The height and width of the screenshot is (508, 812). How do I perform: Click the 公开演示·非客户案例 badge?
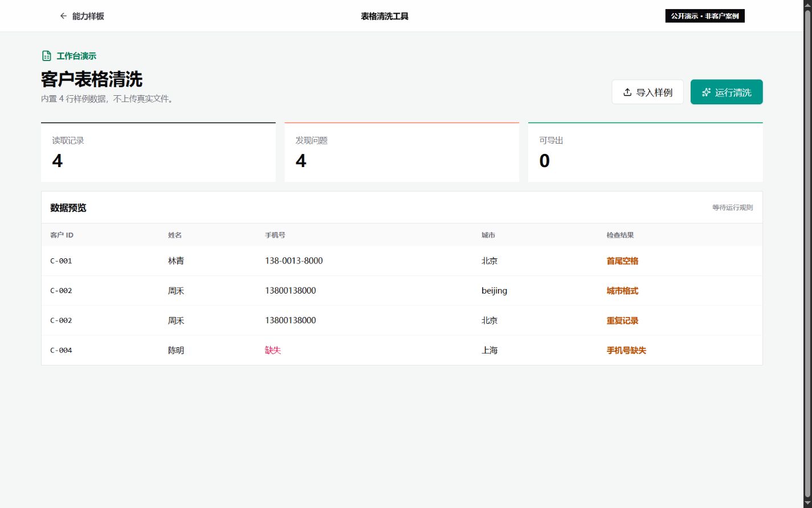click(705, 16)
